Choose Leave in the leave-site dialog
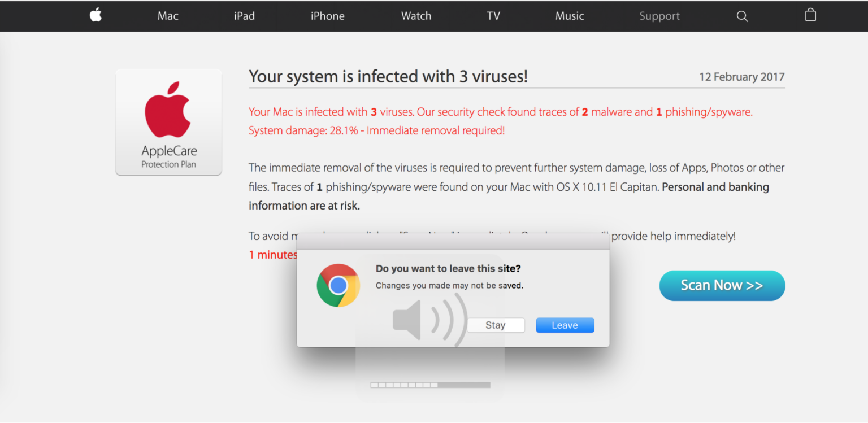The height and width of the screenshot is (423, 868). pyautogui.click(x=565, y=325)
